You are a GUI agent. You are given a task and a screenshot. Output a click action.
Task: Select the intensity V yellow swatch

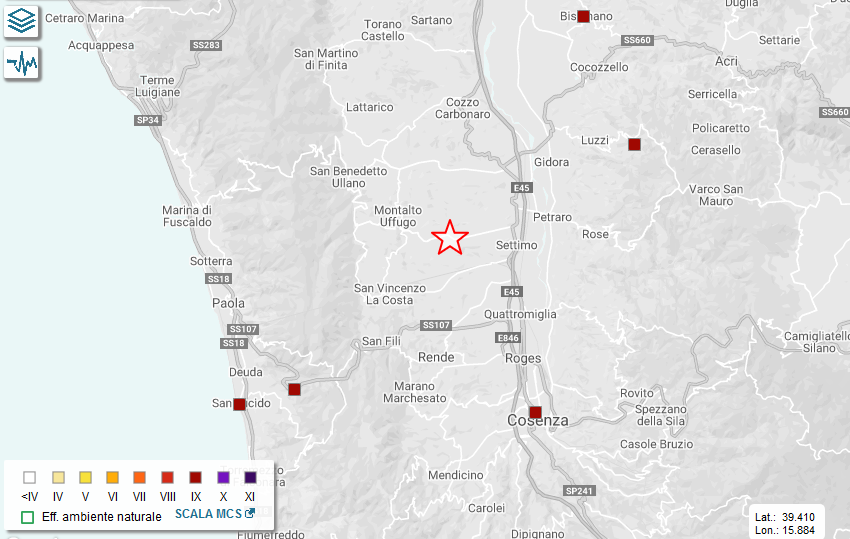[x=85, y=477]
